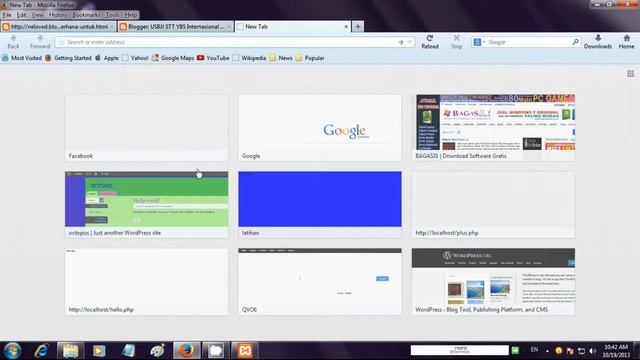Screen dimensions: 640x360
Task: Open the Google Maps bookmark
Action: coord(173,58)
